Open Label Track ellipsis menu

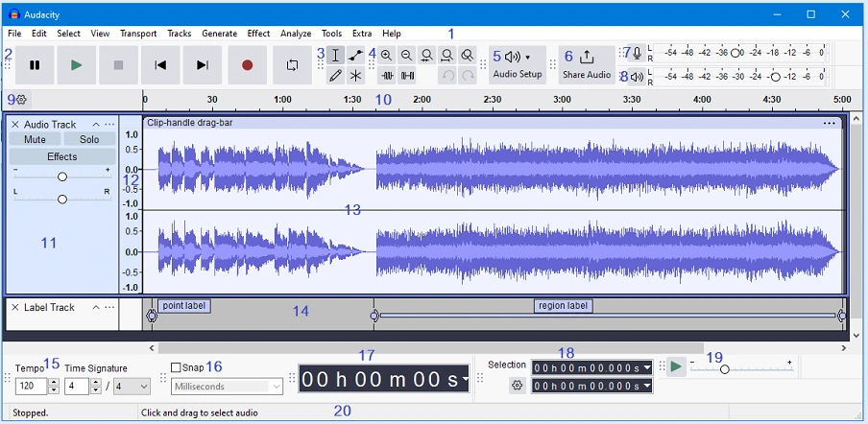click(109, 307)
